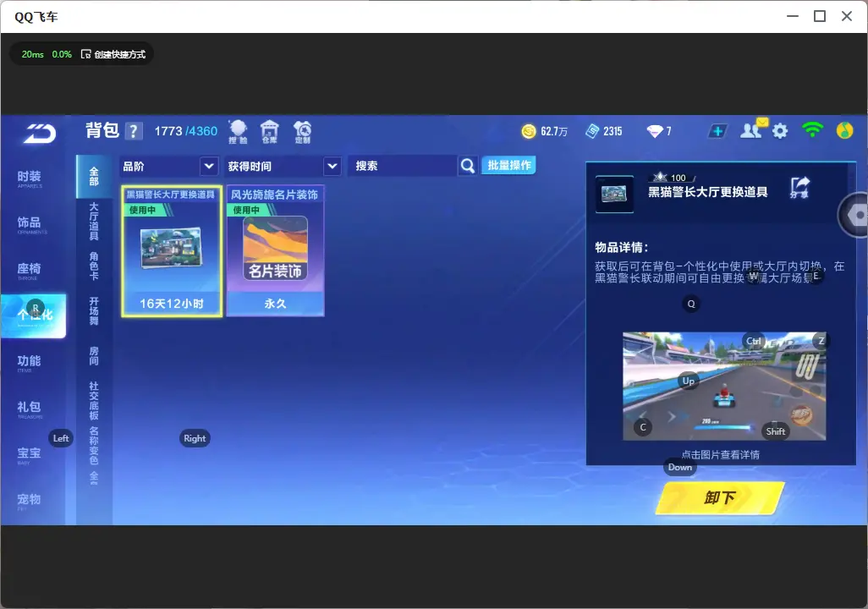Viewport: 868px width, 609px height.
Task: Open the 仓库 warehouse icon
Action: [x=270, y=132]
